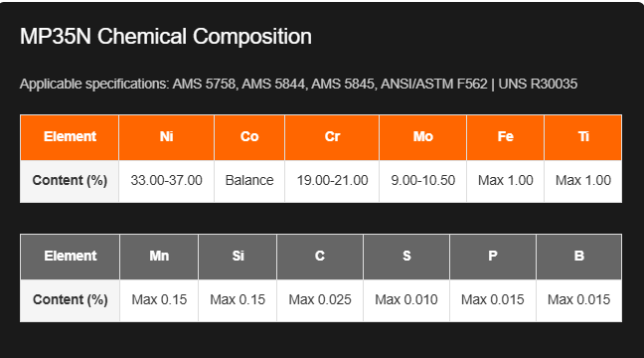Select the Applicable specifications text line
Image resolution: width=644 pixels, height=358 pixels.
pyautogui.click(x=298, y=84)
